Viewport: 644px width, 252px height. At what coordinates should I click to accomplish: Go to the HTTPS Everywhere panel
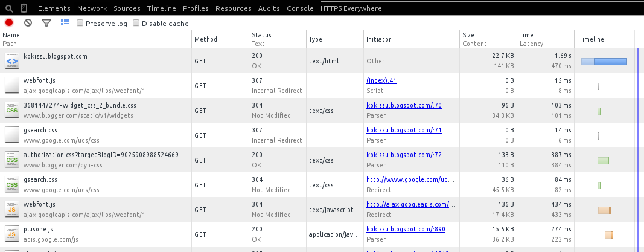[x=351, y=8]
